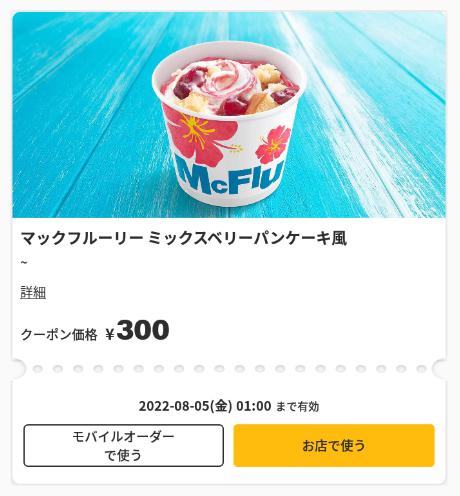Click the left semicircle ticket notch

coord(18,369)
